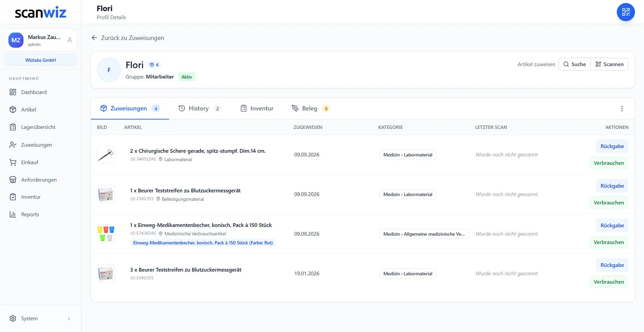Viewport: 644px width, 332px height.
Task: Click the Medizin › Allgemeine medizinische category tag
Action: [x=424, y=234]
